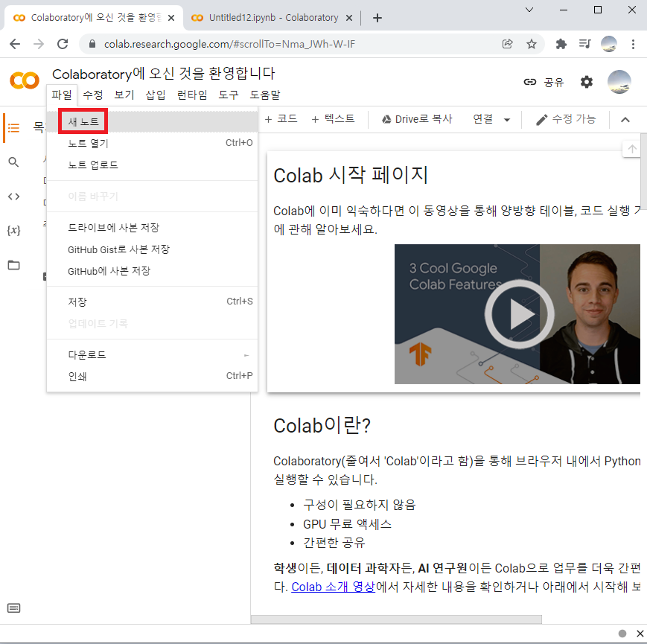The height and width of the screenshot is (644, 647).
Task: Open the 파일 menu
Action: pos(62,95)
